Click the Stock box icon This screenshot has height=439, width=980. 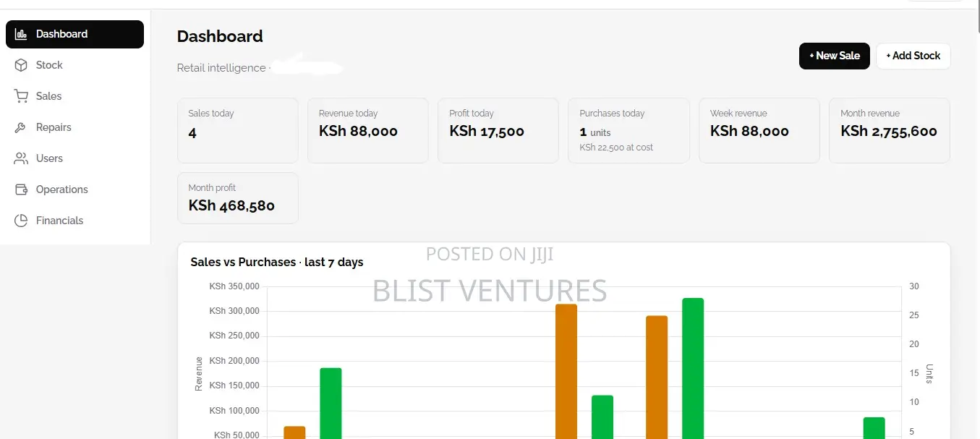21,65
